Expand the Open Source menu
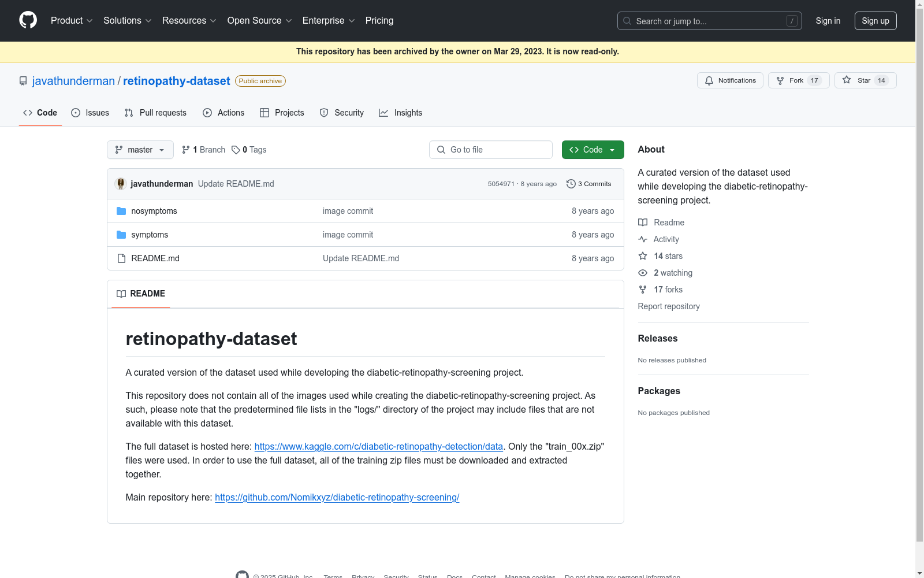The width and height of the screenshot is (924, 578). (260, 21)
